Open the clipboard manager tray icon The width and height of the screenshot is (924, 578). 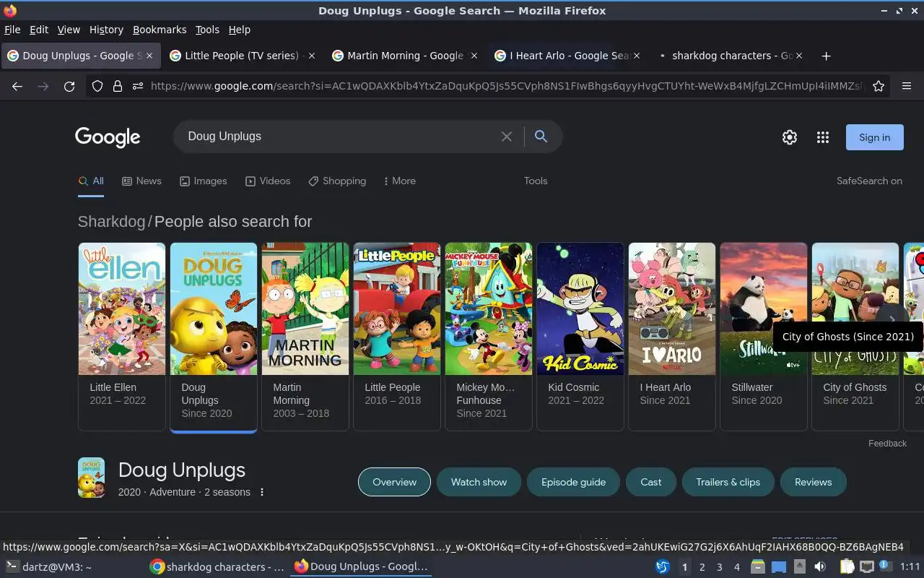coord(847,567)
